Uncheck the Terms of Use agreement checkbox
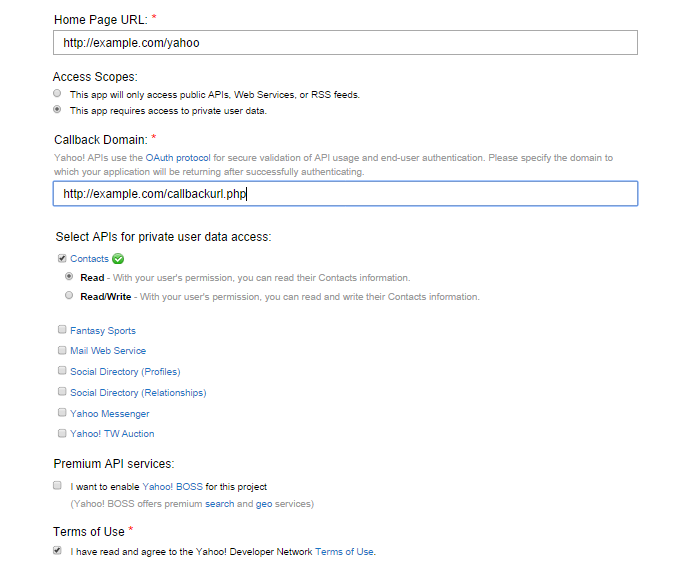The height and width of the screenshot is (571, 679). (x=58, y=551)
